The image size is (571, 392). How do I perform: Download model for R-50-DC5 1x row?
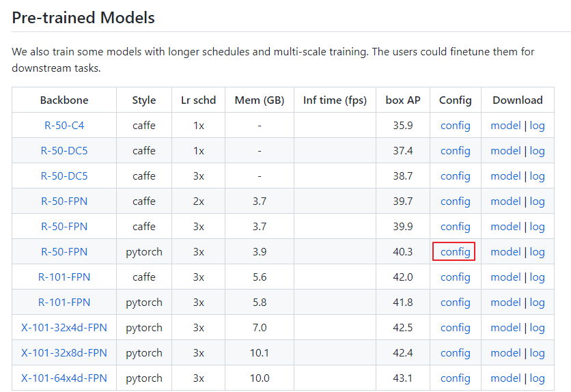point(505,151)
